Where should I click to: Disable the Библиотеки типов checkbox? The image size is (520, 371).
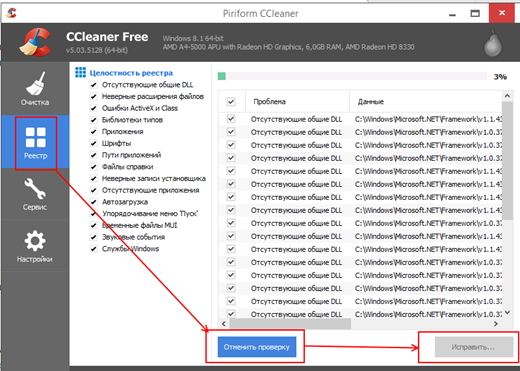click(94, 120)
